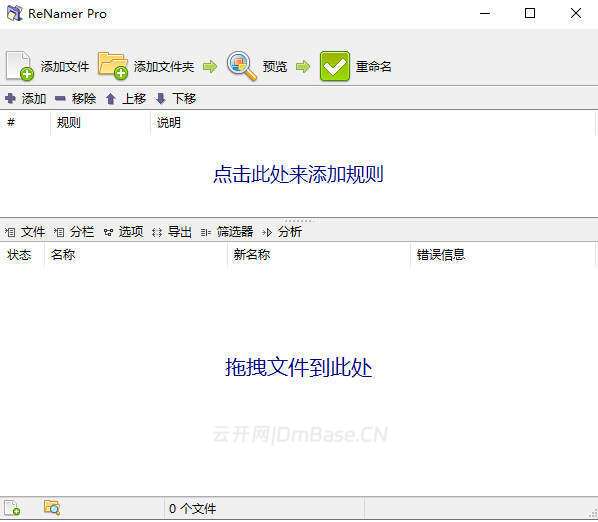Click the 添加文件夹 toolbar label
598x522 pixels.
pos(164,67)
